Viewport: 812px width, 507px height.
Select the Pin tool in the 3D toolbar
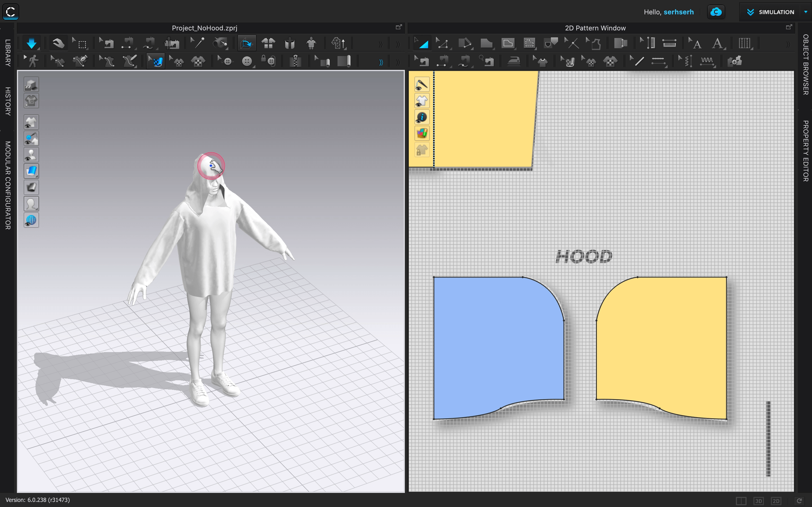tap(197, 43)
